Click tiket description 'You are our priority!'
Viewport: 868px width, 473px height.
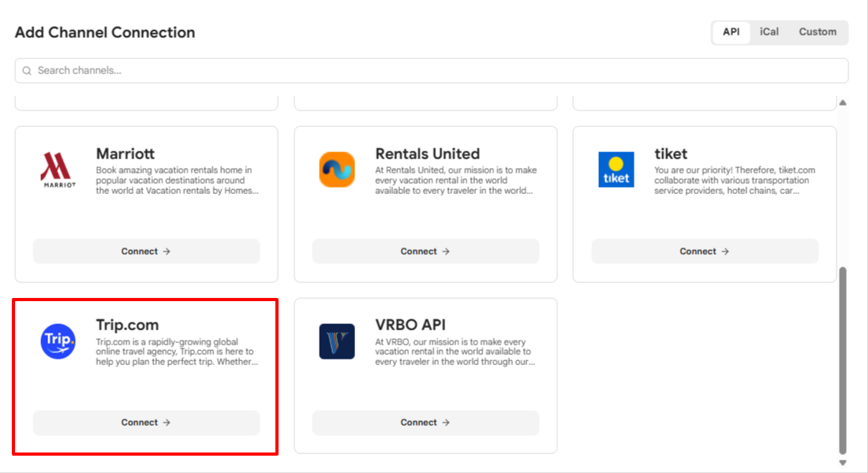tap(735, 181)
